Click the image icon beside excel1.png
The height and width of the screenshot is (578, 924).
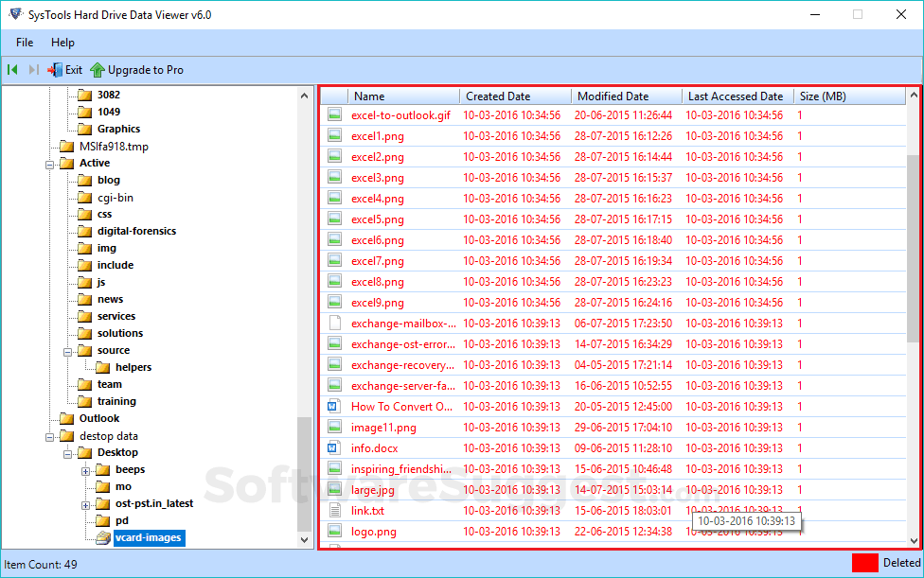click(335, 136)
